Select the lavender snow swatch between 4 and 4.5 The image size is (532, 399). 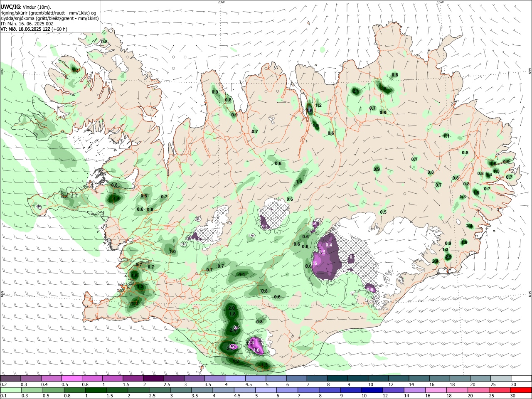pos(235,379)
